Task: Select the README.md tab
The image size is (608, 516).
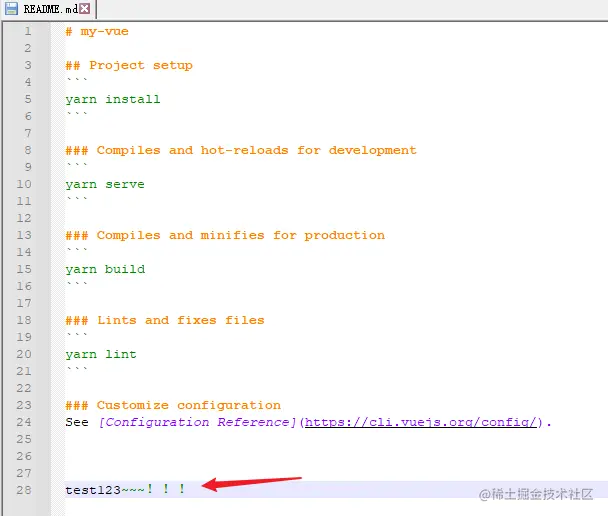Action: coord(48,9)
